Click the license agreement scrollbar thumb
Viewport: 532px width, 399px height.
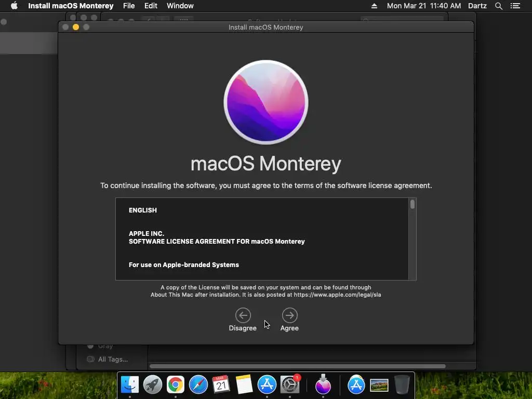[413, 204]
